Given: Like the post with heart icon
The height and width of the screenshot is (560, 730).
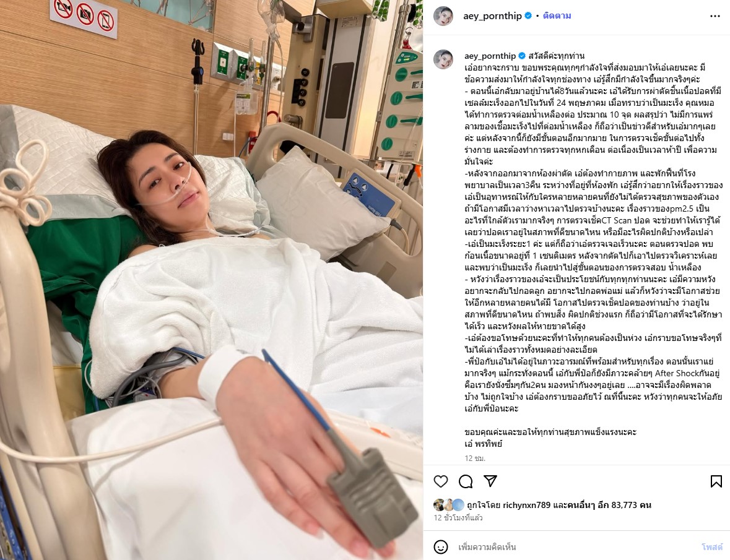Looking at the screenshot, I should 440,481.
